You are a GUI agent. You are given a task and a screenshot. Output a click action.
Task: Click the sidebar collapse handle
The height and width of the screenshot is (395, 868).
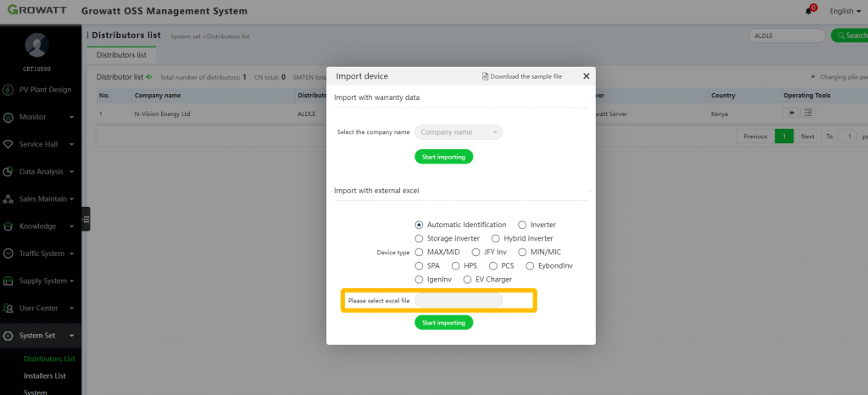tap(86, 219)
